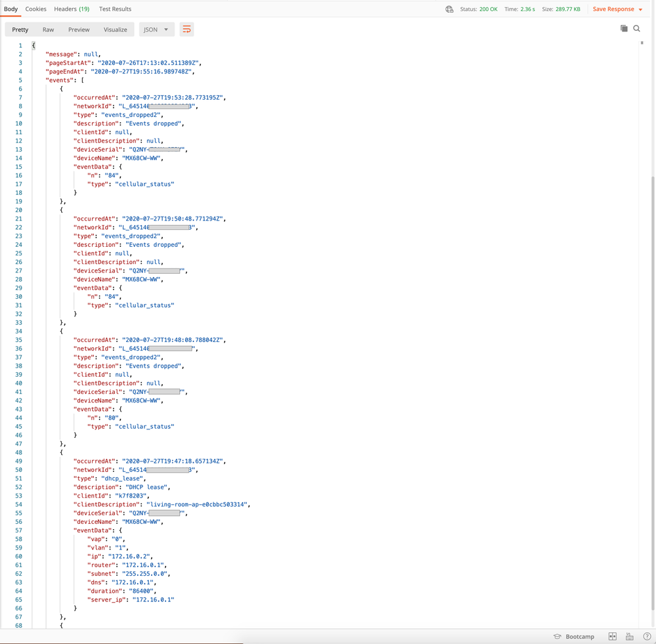Open the help question mark icon
656x644 pixels.
pyautogui.click(x=647, y=636)
